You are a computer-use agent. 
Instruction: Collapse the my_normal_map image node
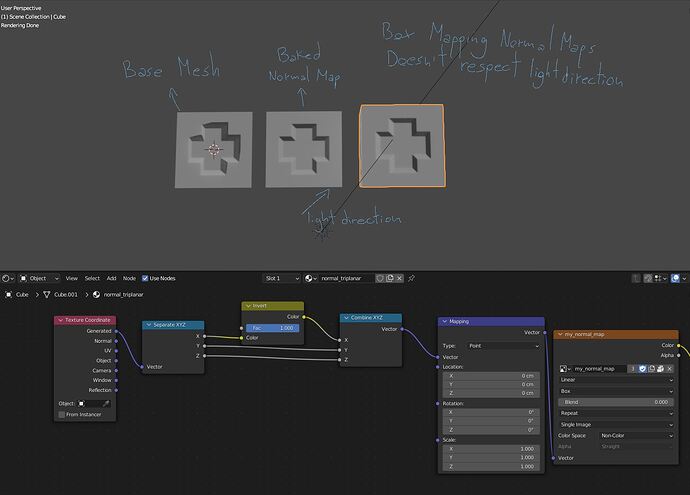coord(560,334)
